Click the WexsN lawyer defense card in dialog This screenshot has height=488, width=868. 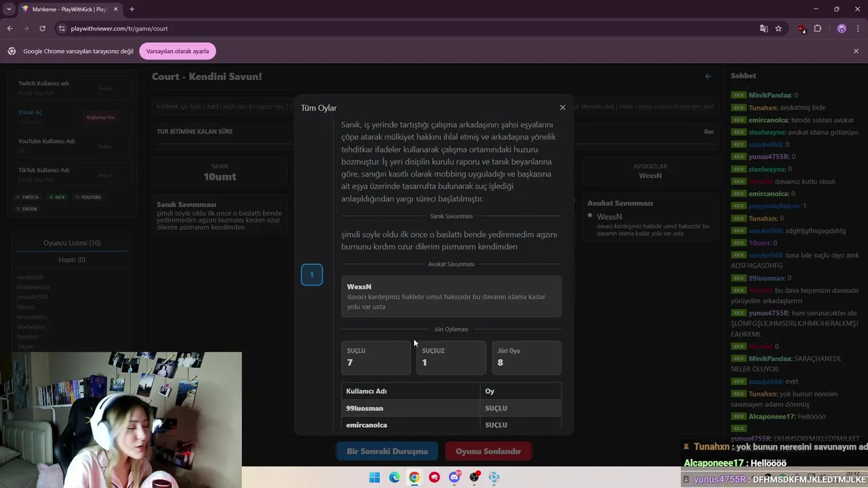(x=452, y=296)
